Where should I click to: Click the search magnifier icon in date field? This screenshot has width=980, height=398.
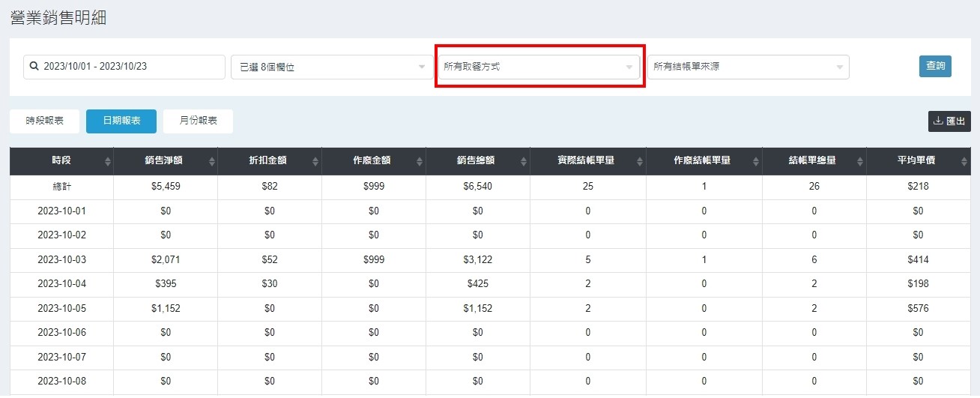coord(34,67)
